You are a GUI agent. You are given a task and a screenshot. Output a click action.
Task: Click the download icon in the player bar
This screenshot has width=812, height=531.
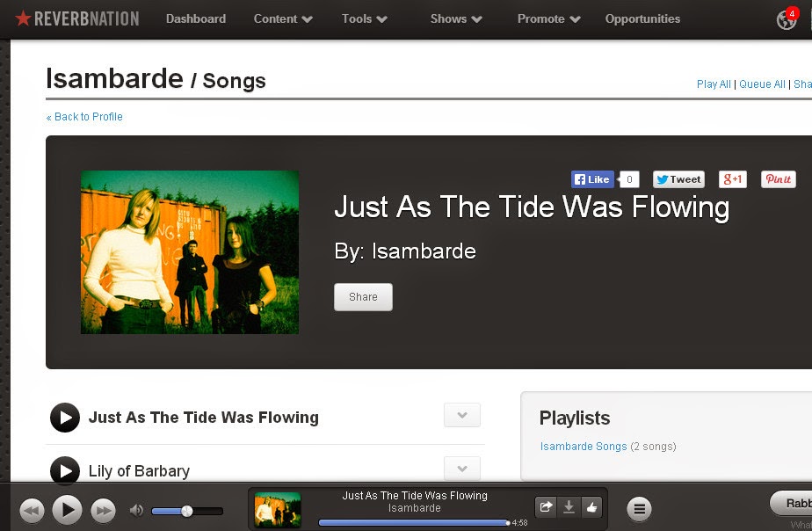[x=569, y=506]
